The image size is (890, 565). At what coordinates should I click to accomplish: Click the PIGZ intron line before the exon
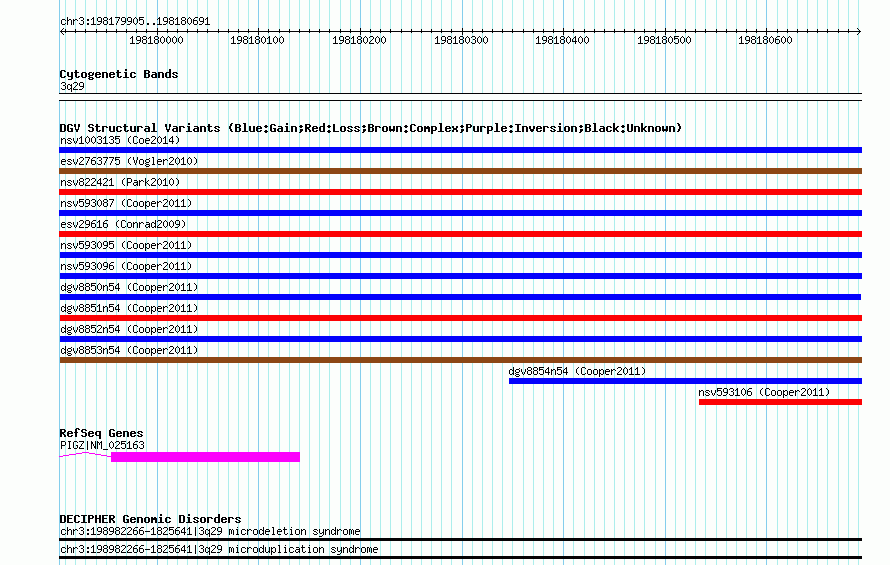(86, 455)
